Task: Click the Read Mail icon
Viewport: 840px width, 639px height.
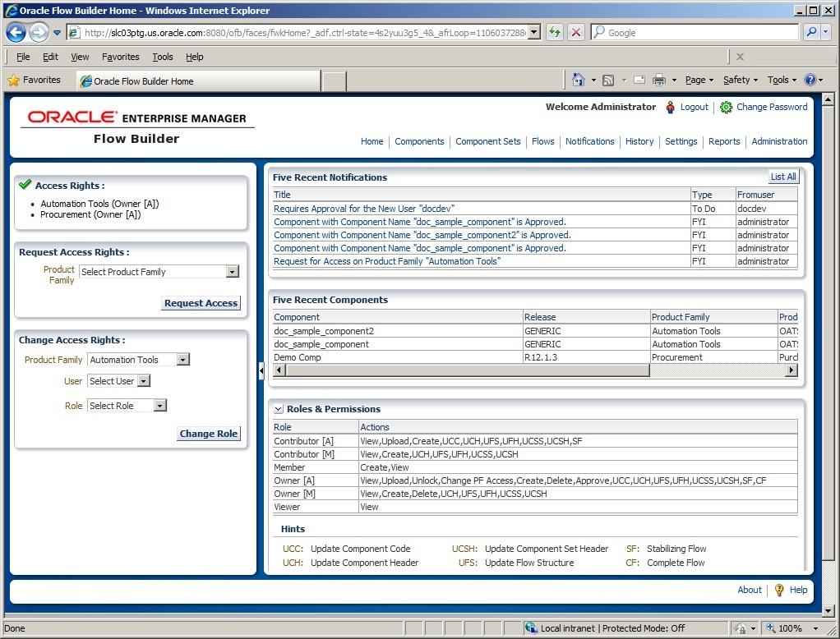Action: point(639,80)
